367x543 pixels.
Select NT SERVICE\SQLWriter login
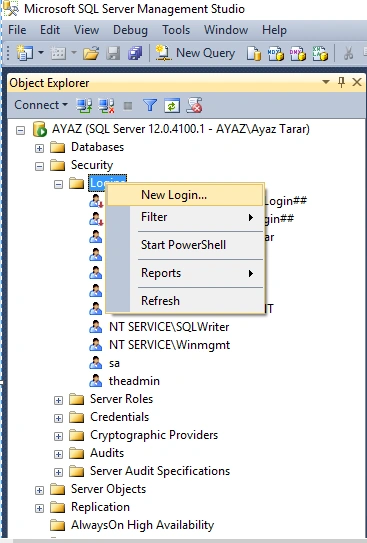point(169,327)
